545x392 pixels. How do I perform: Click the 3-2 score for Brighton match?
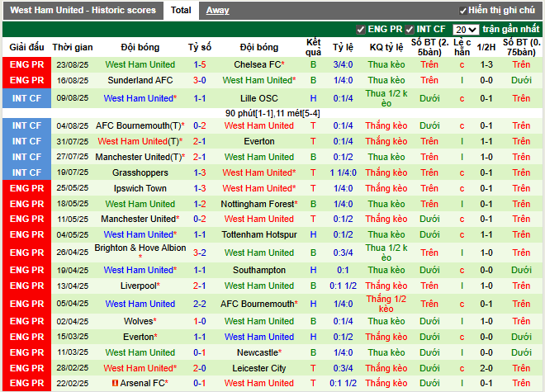tap(200, 253)
